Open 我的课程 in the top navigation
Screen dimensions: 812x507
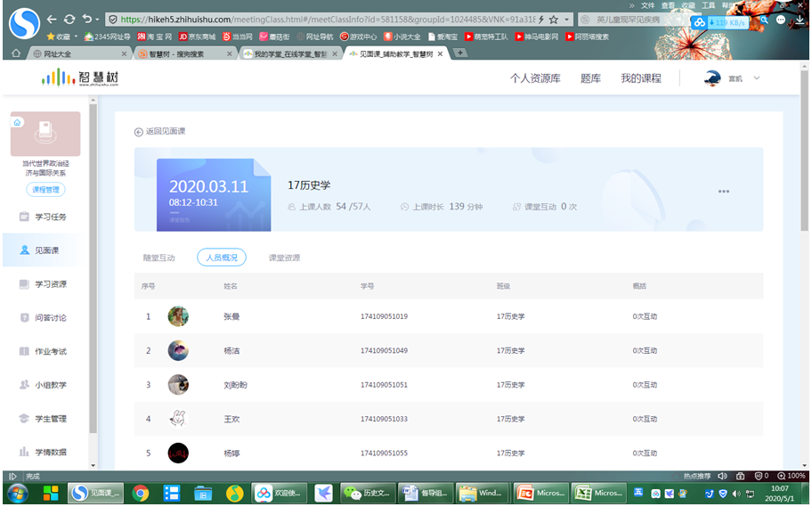pos(641,78)
